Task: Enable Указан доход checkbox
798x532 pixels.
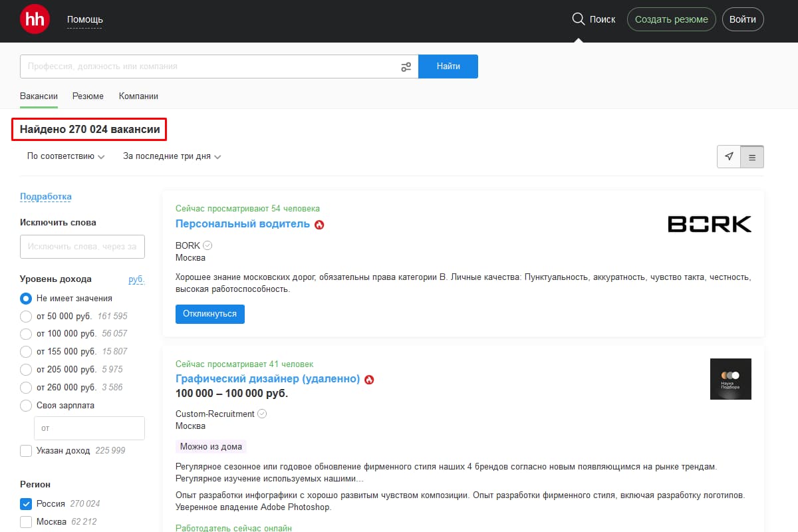Action: coord(26,451)
